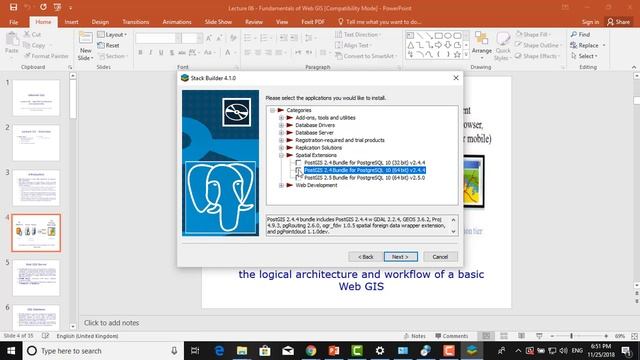Click Tell me what you want to do box

pos(380,22)
